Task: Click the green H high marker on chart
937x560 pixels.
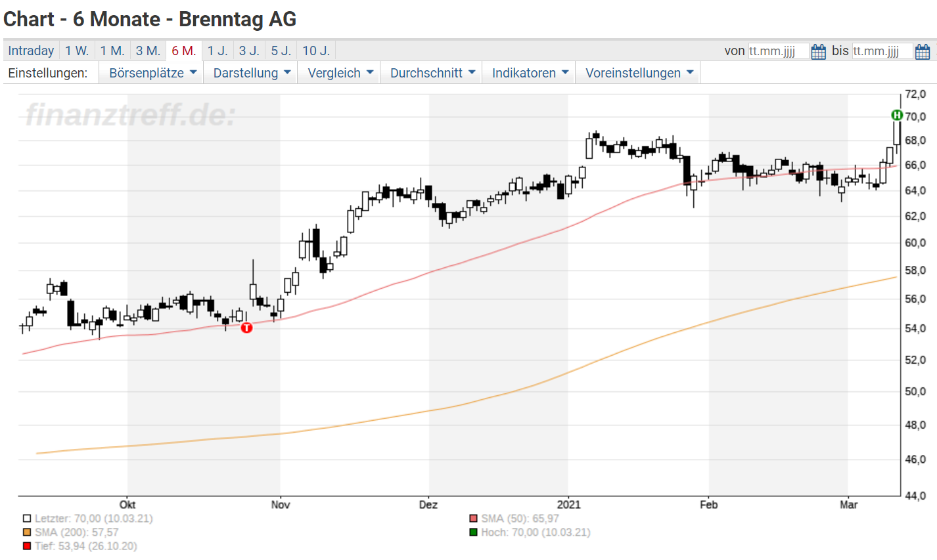Action: (x=896, y=116)
